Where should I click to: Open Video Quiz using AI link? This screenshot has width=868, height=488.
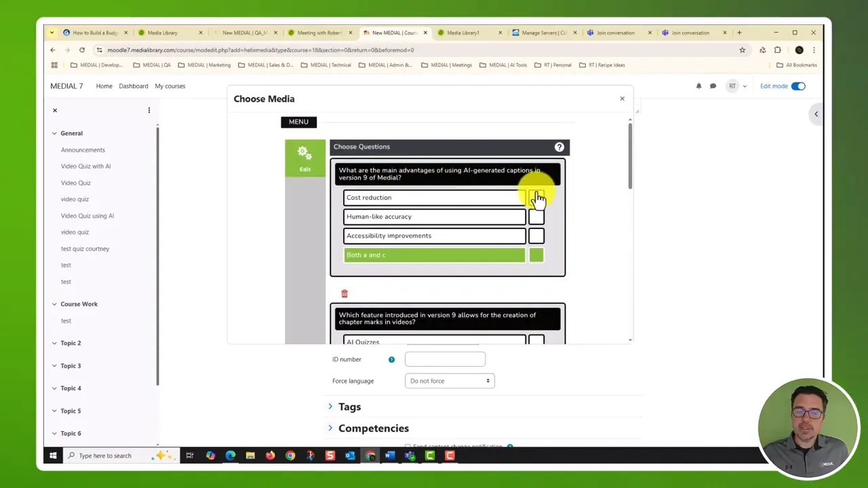point(87,216)
